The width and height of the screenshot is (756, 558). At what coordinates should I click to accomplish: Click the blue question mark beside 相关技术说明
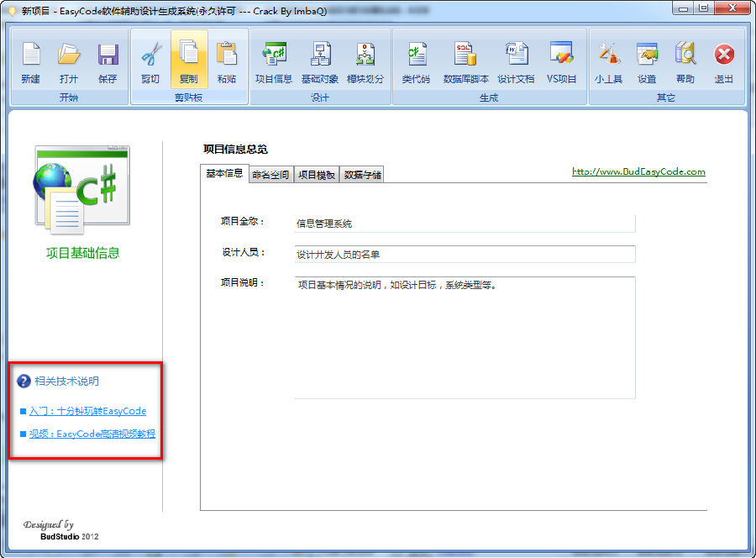tap(24, 382)
